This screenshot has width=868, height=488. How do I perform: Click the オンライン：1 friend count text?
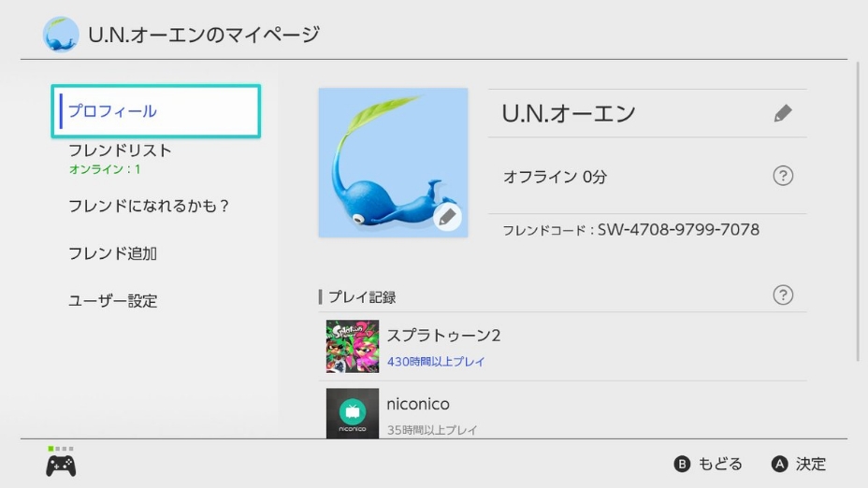click(x=105, y=169)
